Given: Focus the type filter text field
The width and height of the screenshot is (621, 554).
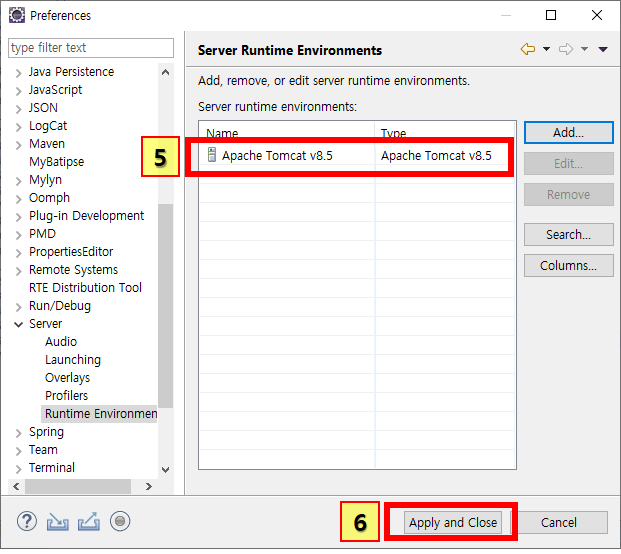Looking at the screenshot, I should click(x=91, y=48).
